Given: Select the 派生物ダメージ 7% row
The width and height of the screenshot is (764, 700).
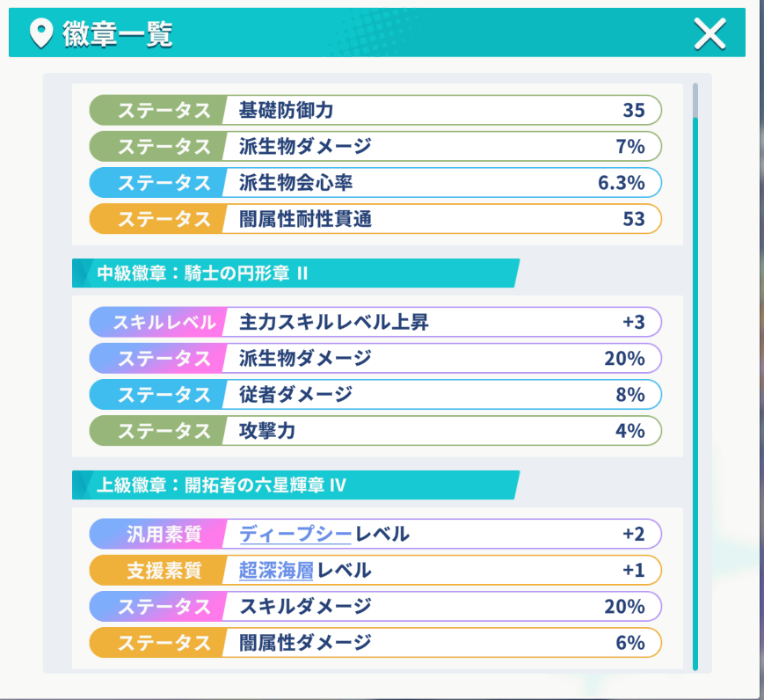Looking at the screenshot, I should click(x=375, y=146).
